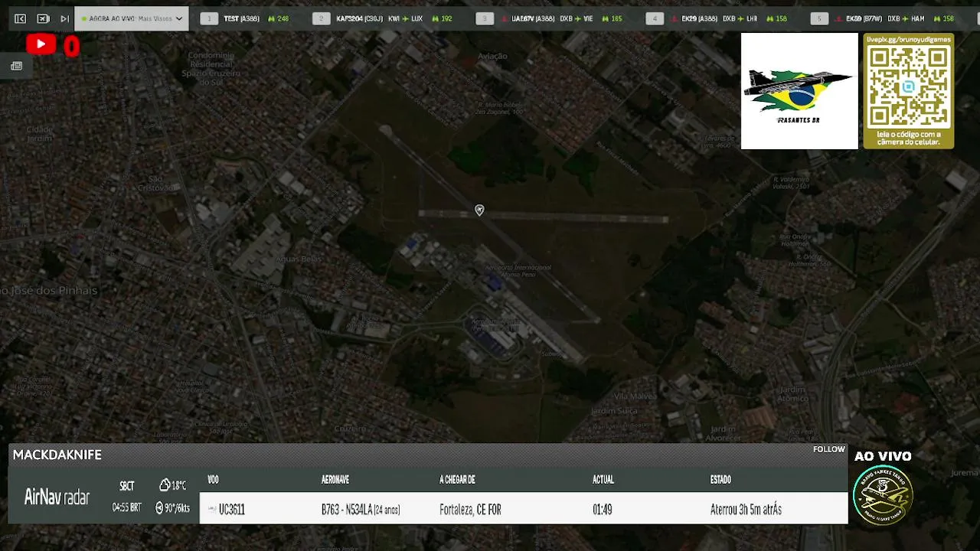Viewport: 980px width, 551px height.
Task: Skip to the next view with the skip icon
Action: 64,18
